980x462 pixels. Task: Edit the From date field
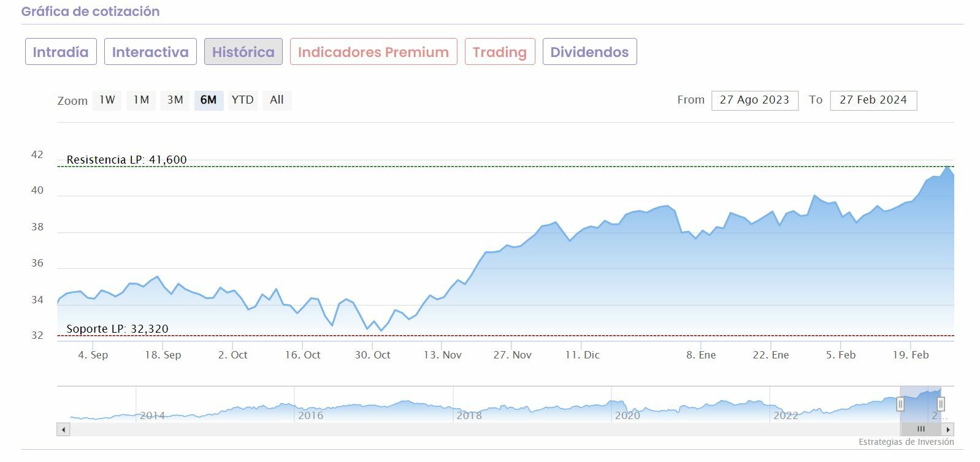point(754,100)
